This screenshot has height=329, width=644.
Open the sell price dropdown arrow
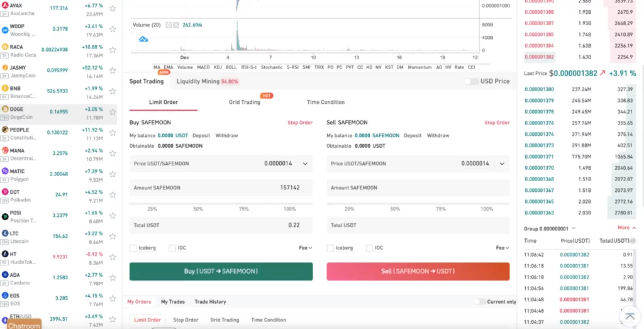[x=502, y=164]
